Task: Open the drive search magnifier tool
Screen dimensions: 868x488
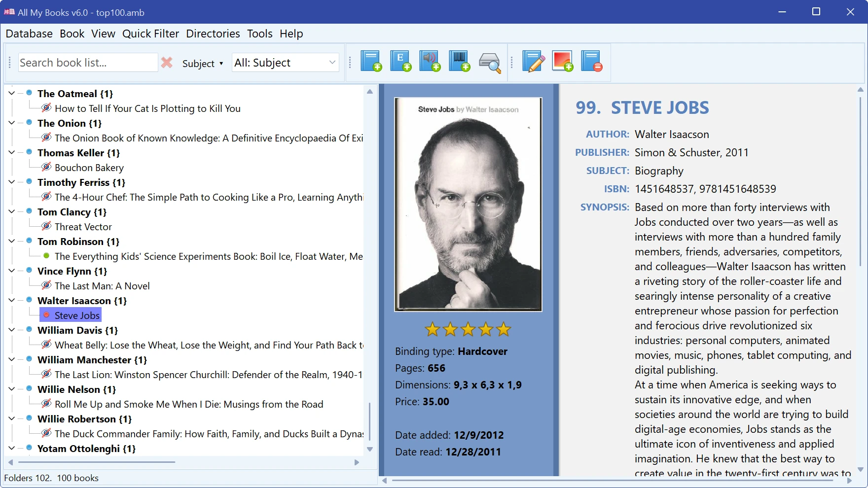Action: (490, 63)
